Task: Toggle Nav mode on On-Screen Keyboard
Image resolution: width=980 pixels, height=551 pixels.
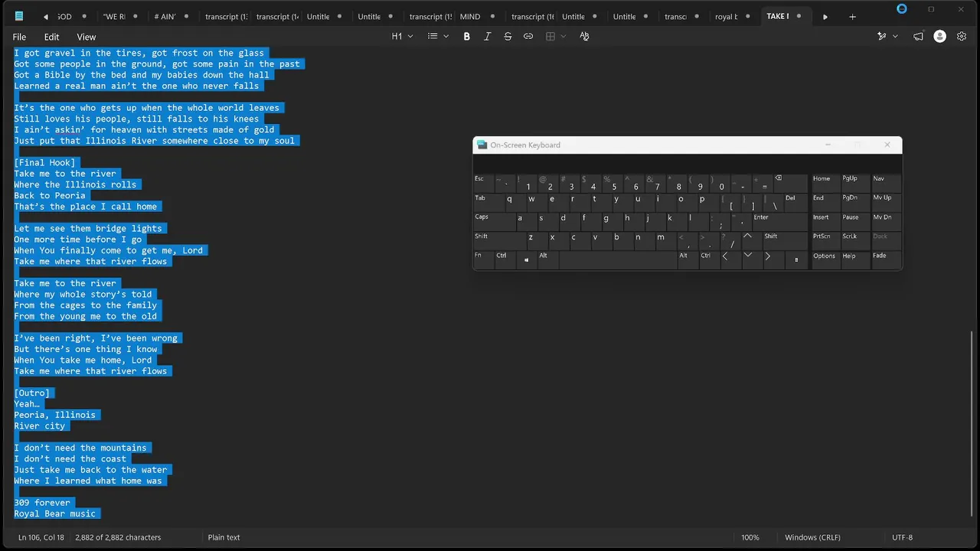Action: pyautogui.click(x=886, y=182)
